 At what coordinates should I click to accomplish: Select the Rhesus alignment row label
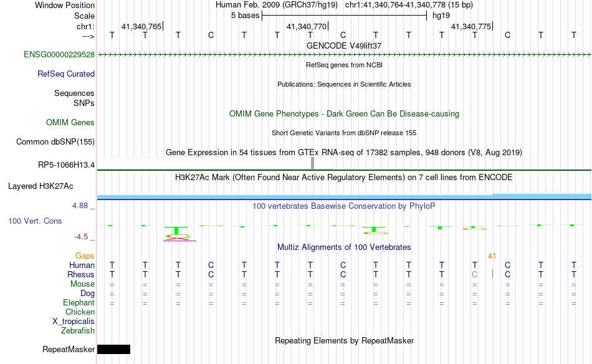coord(81,274)
